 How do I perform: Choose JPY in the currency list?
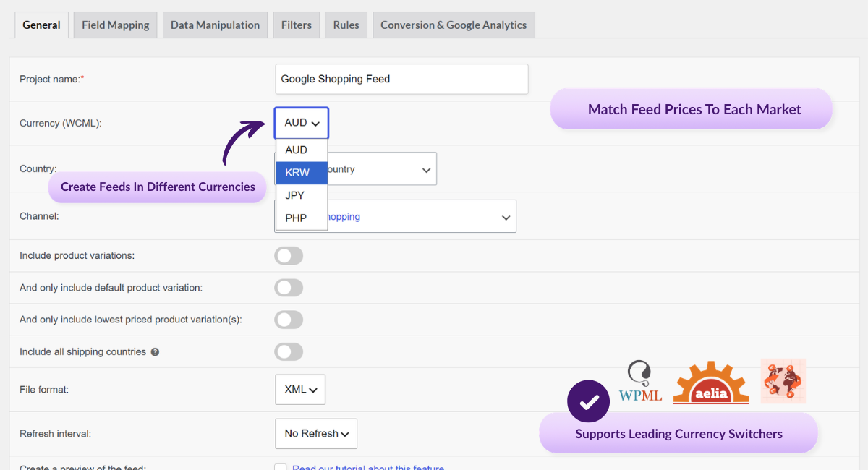(x=302, y=195)
